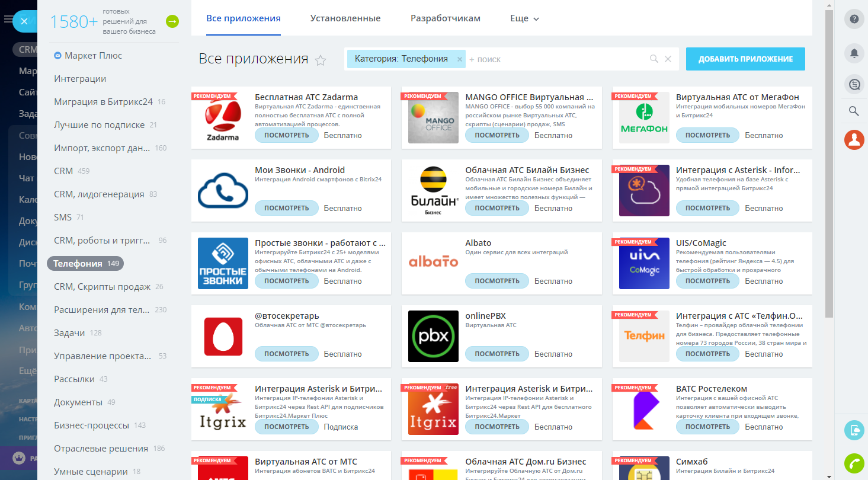The image size is (868, 480).
Task: Open global search icon in right panel
Action: pyautogui.click(x=854, y=111)
